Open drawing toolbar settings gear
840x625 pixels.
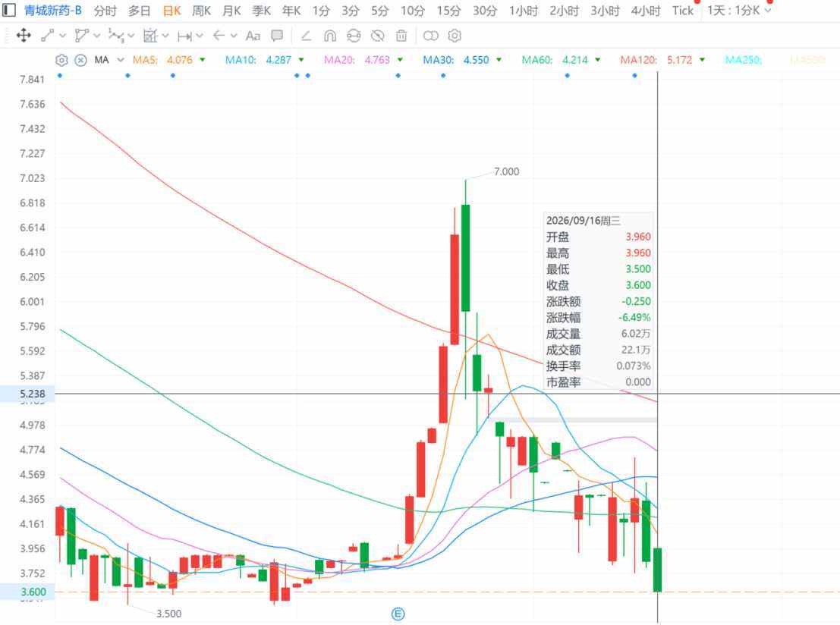455,36
